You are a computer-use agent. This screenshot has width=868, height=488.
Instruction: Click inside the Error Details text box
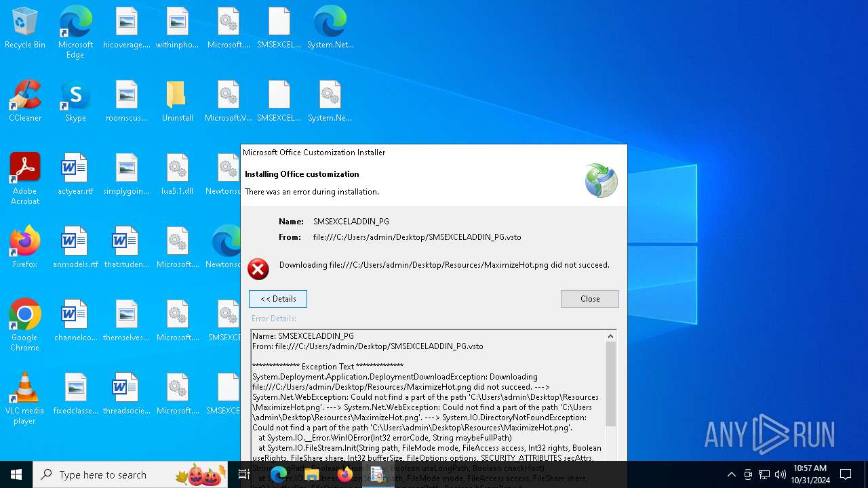tap(428, 396)
